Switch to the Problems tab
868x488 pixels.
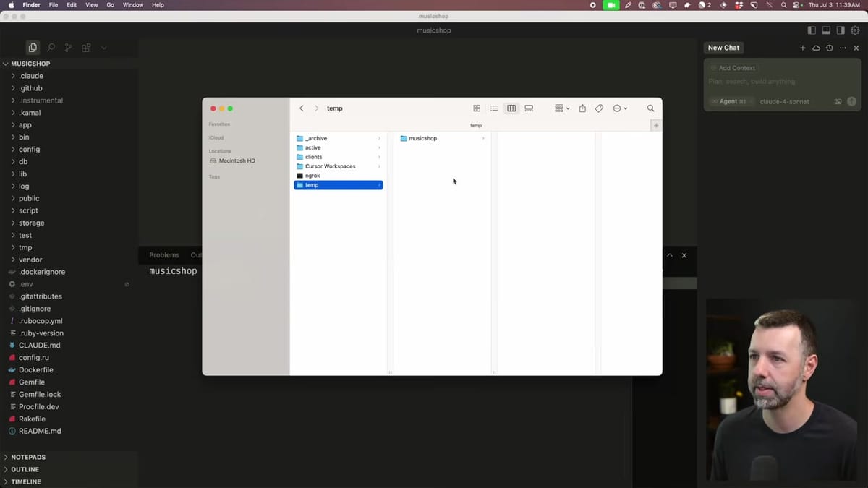click(x=164, y=254)
